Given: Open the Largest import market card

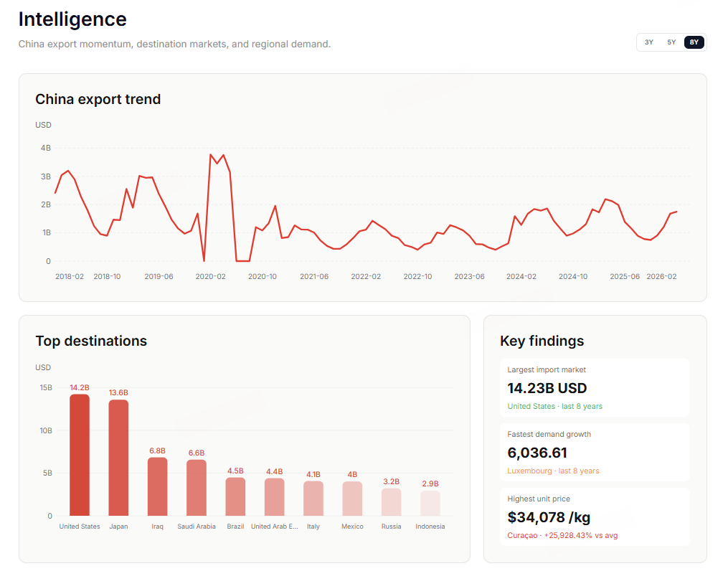Looking at the screenshot, I should (x=595, y=387).
